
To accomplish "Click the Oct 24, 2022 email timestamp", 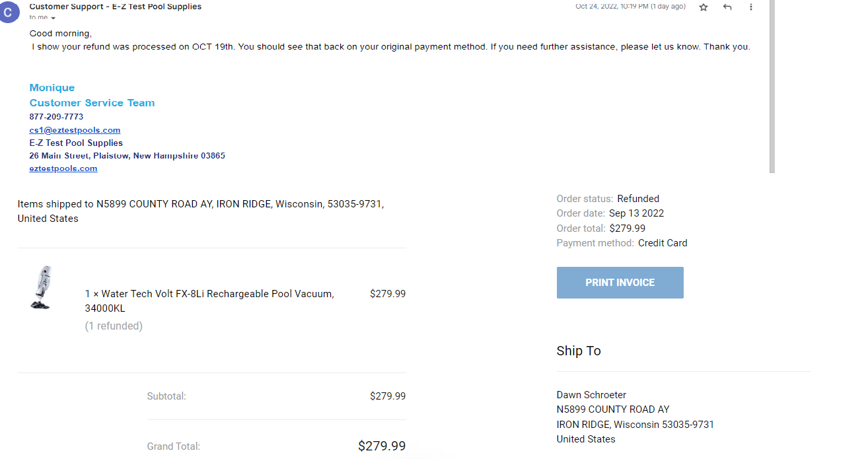I will click(x=630, y=7).
